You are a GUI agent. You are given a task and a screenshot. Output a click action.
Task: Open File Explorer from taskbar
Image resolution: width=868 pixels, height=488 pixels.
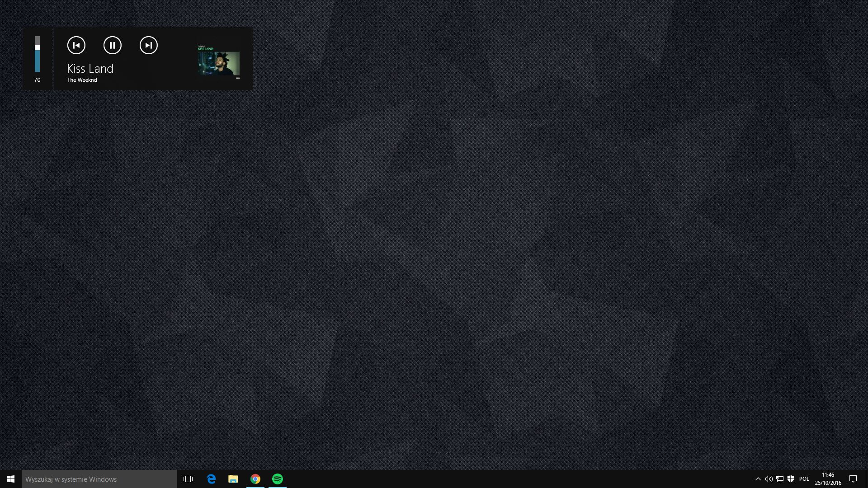tap(233, 479)
